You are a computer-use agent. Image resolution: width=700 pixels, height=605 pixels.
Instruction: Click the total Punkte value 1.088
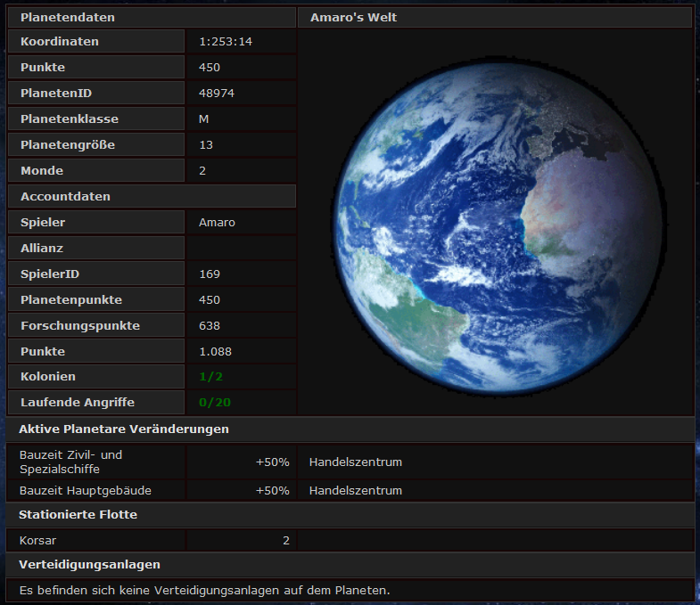pos(214,351)
